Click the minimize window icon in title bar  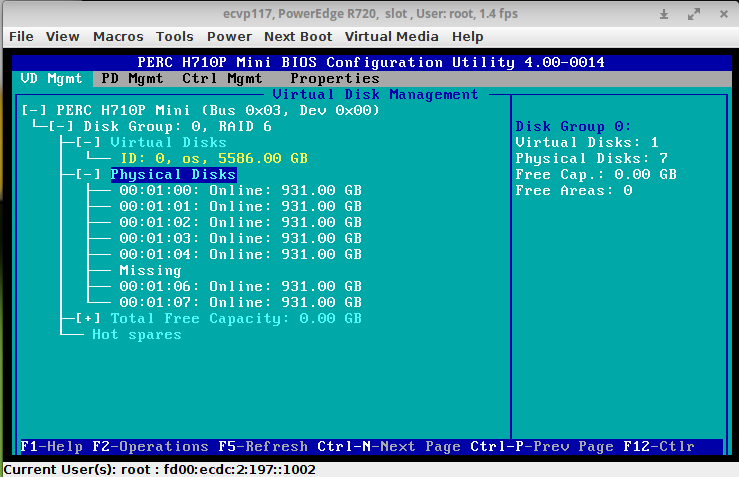point(665,15)
